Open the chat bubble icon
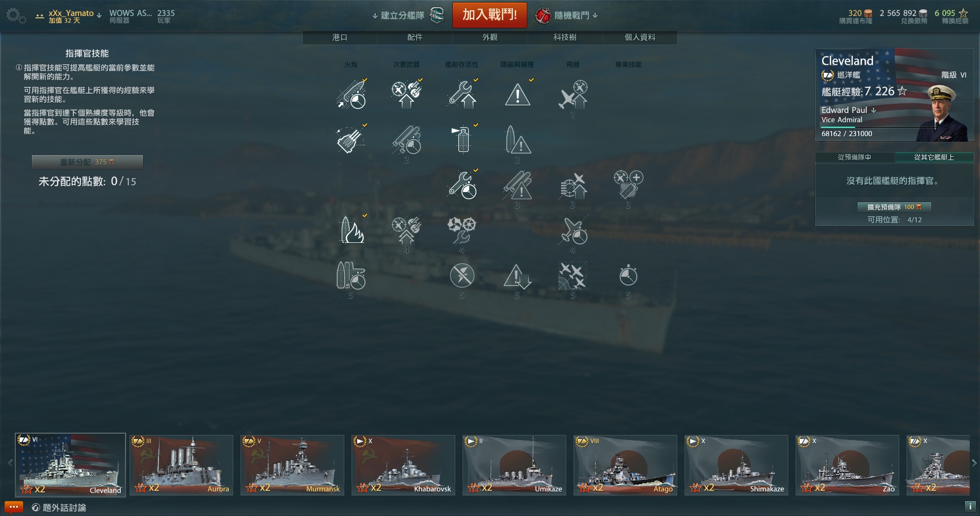This screenshot has width=980, height=516. point(14,507)
